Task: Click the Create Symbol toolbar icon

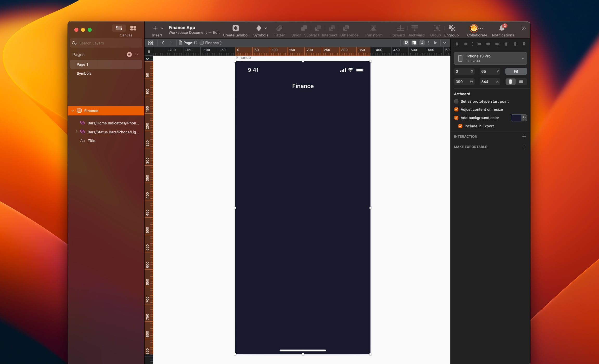Action: coord(235,28)
